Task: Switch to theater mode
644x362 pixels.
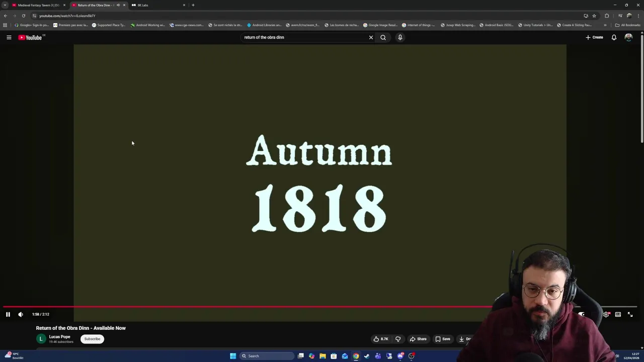Action: pyautogui.click(x=618, y=314)
